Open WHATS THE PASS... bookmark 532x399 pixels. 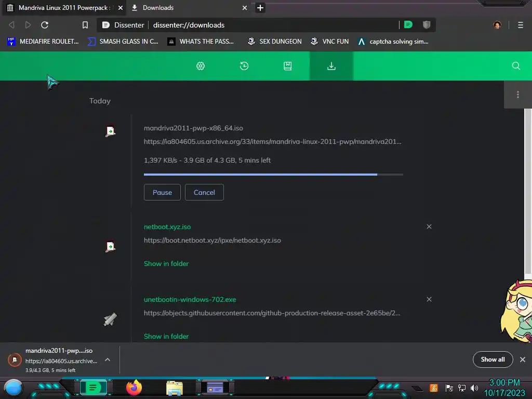click(x=201, y=42)
